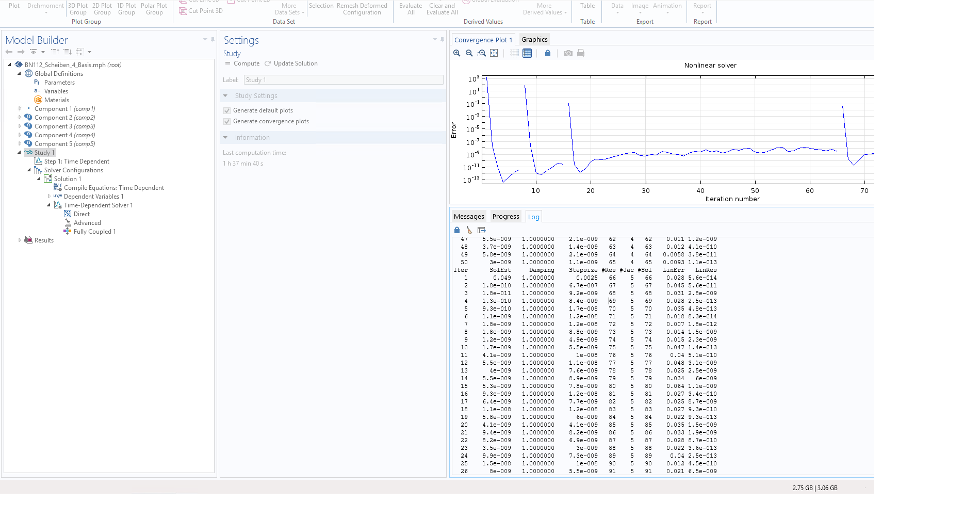This screenshot has width=980, height=519.
Task: Select Fully Coupled 1 in solver tree
Action: click(94, 232)
